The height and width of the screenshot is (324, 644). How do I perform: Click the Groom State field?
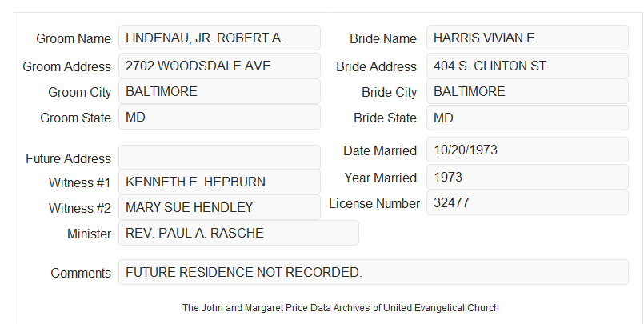[x=219, y=117]
